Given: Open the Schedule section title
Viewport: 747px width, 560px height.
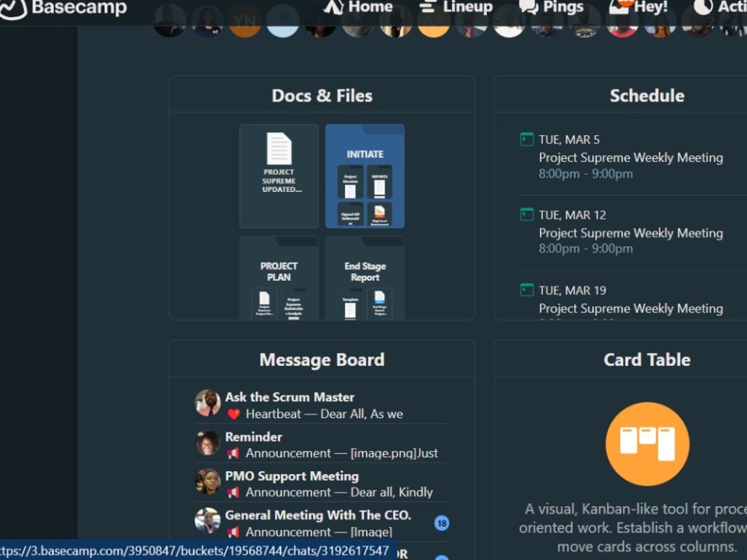Looking at the screenshot, I should click(647, 96).
